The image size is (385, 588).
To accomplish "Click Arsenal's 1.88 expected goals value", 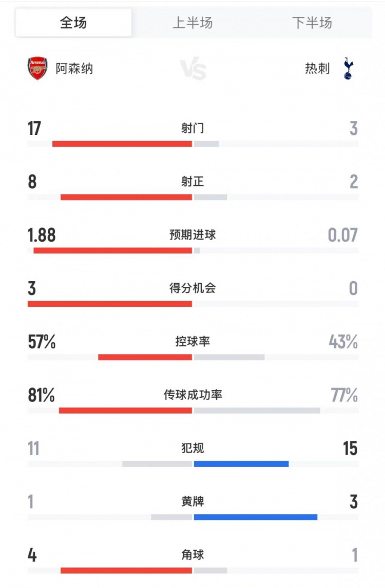I will [42, 235].
